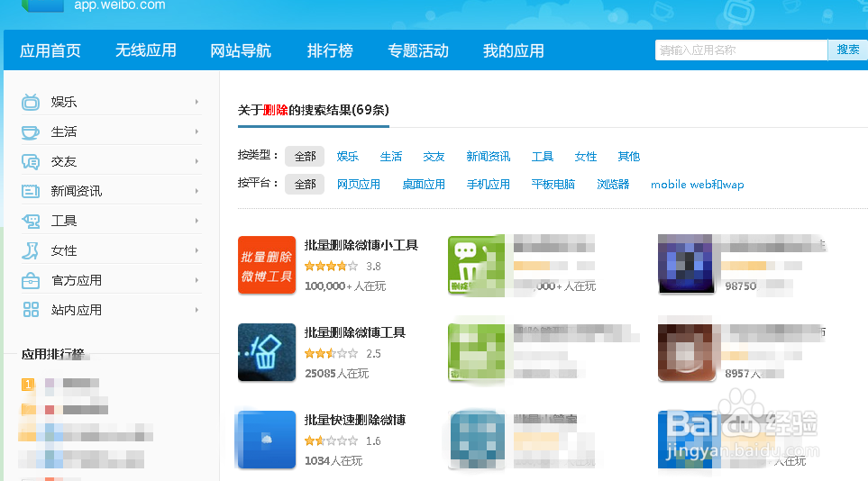868x481 pixels.
Task: Click the 交友 chat bubble icon
Action: point(31,161)
